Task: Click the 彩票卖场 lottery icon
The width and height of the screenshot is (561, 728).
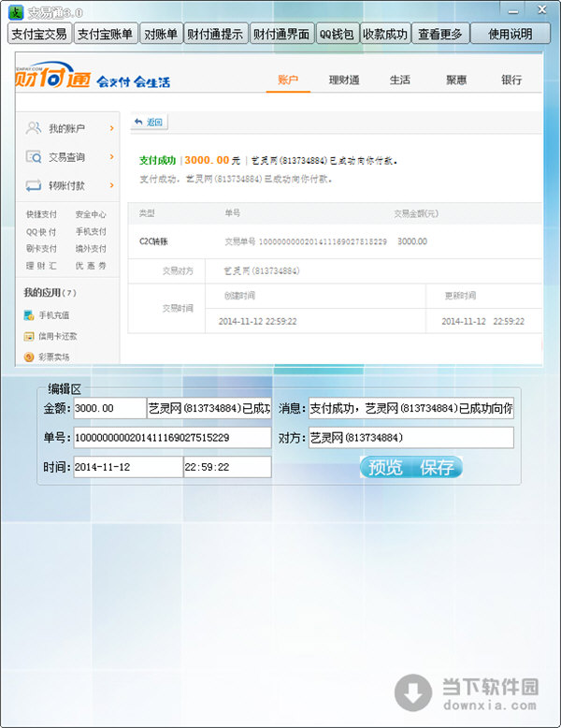Action: [30, 357]
